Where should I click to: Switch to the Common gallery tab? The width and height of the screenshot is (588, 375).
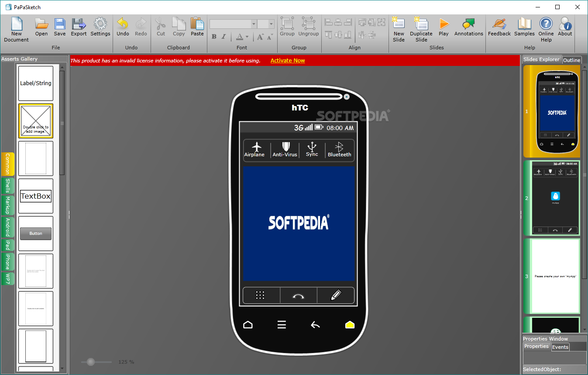click(x=8, y=164)
